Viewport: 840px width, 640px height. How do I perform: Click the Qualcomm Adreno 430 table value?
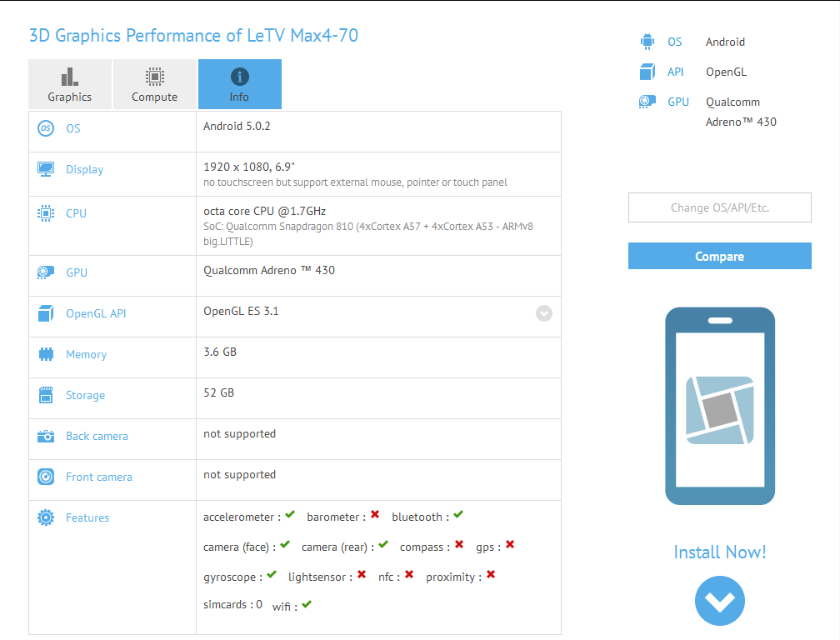point(269,271)
